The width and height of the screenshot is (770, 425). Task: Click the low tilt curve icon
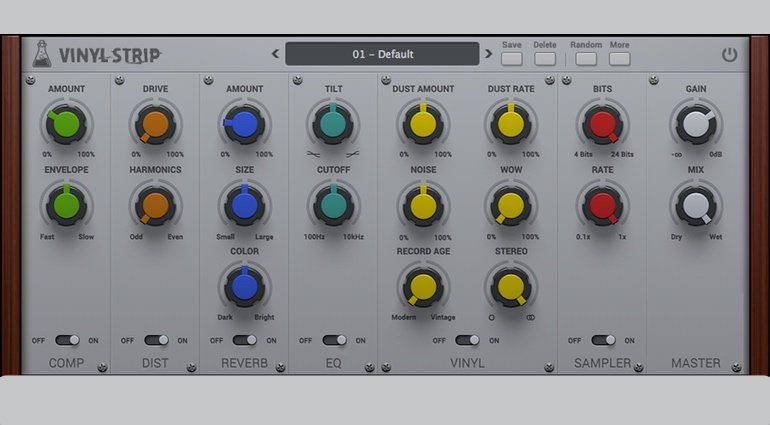[x=312, y=155]
